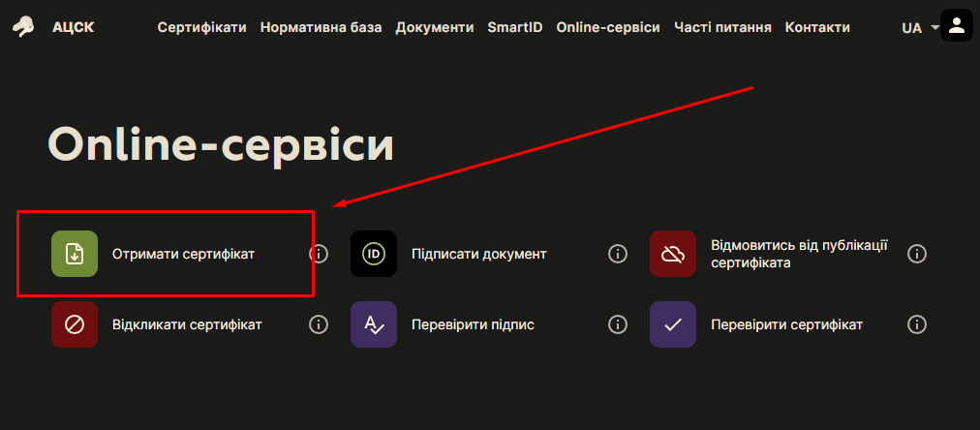Click the ID icon for Підписати документ
Screen dimensions: 980x430
tap(374, 254)
